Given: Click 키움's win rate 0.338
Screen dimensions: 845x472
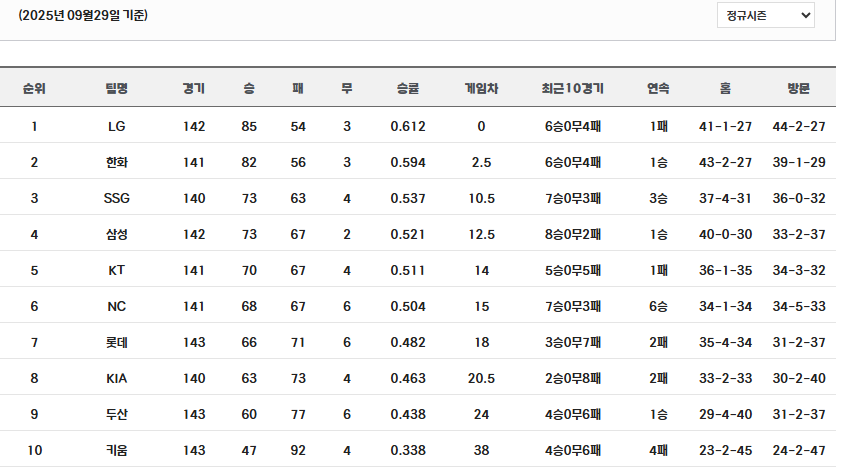Looking at the screenshot, I should 408,450.
